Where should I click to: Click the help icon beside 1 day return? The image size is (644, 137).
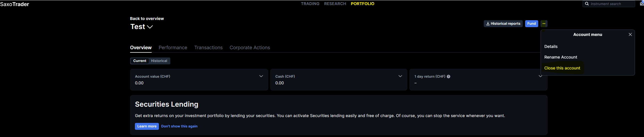[x=449, y=77]
